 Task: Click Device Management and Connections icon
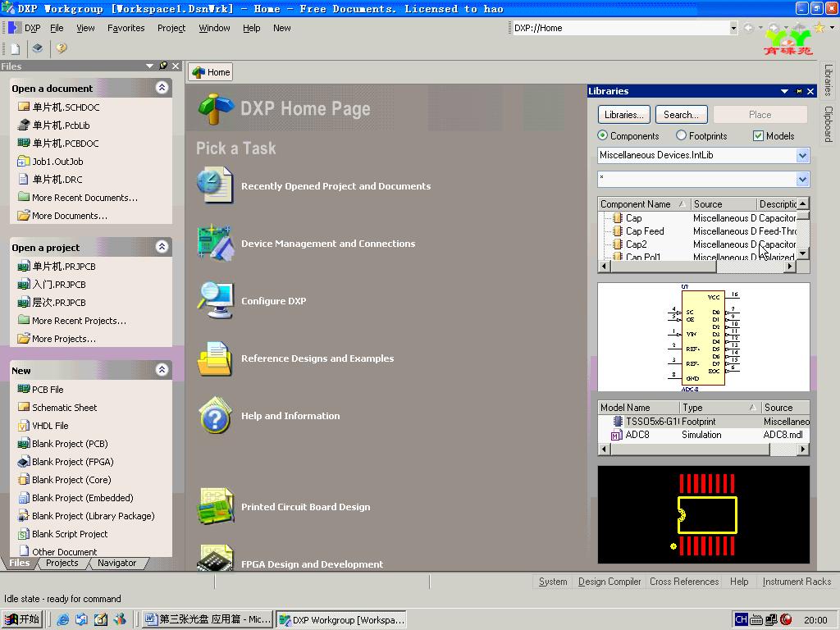215,243
